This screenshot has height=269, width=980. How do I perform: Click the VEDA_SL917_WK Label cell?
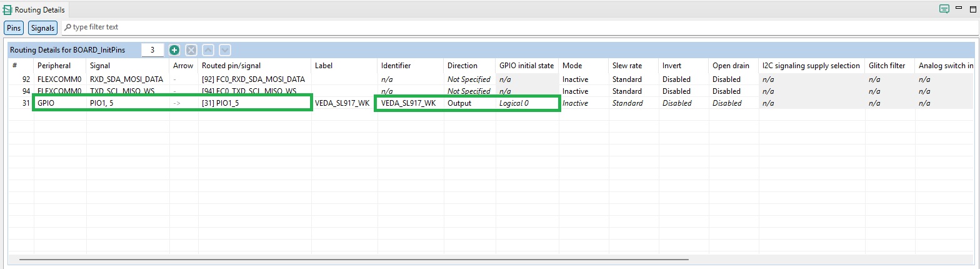coord(344,103)
